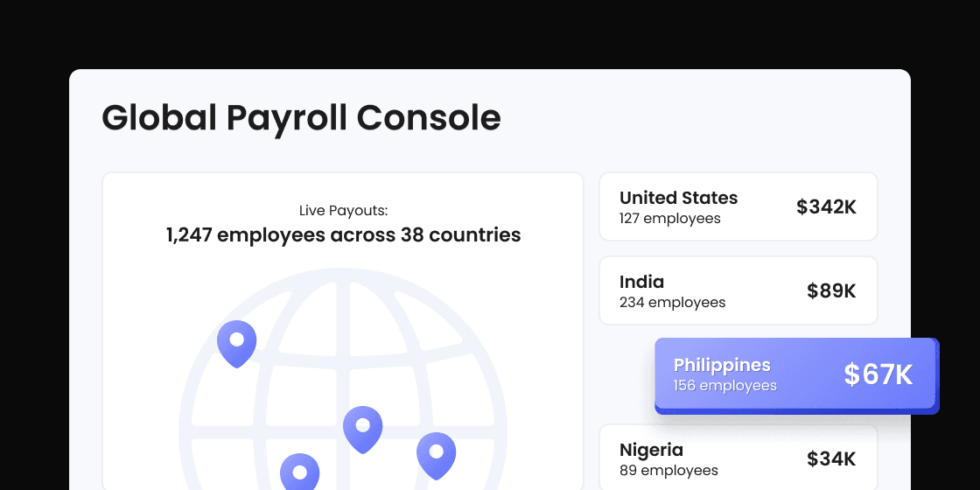Click the $67K payout amount
980x490 pixels.
878,375
